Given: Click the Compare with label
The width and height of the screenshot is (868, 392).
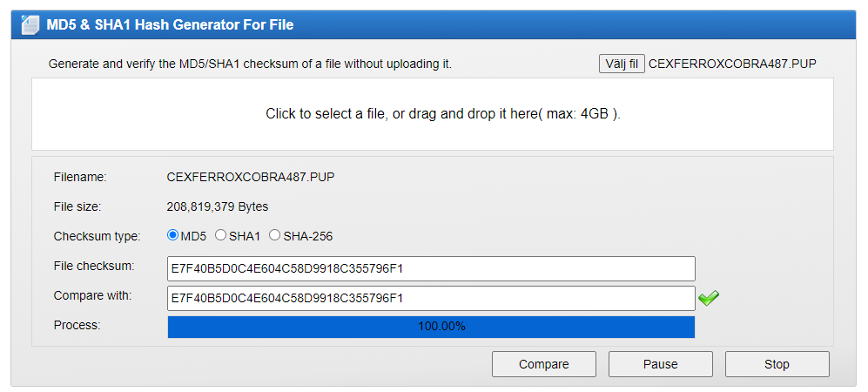Looking at the screenshot, I should click(93, 295).
